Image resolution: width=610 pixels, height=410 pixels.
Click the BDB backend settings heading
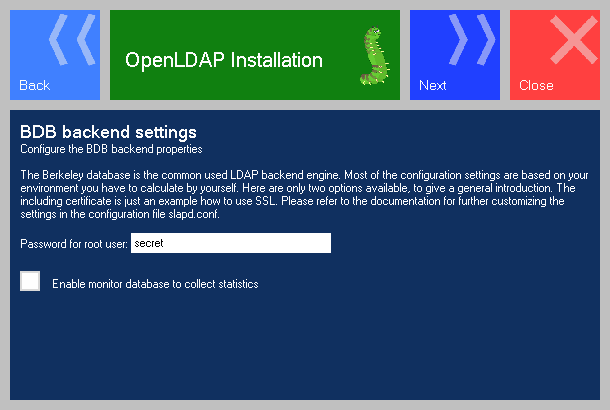[108, 132]
